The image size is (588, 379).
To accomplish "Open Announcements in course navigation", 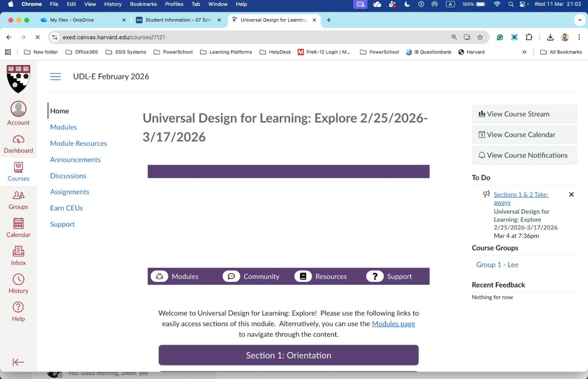I will [x=75, y=159].
